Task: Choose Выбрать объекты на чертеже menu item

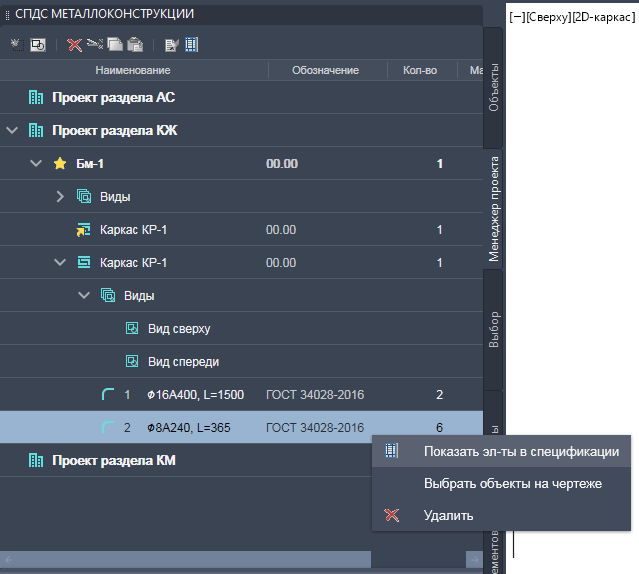Action: 512,484
